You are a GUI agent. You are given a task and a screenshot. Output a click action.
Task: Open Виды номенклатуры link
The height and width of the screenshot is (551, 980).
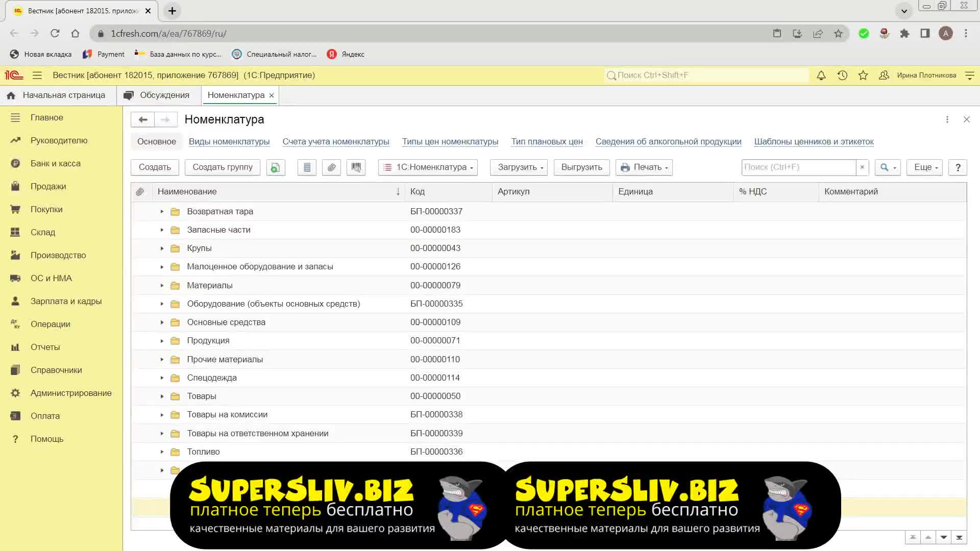pos(229,142)
